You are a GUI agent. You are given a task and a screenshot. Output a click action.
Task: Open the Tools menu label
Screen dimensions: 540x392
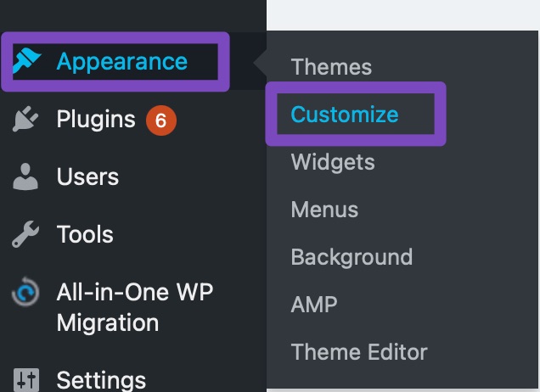85,235
